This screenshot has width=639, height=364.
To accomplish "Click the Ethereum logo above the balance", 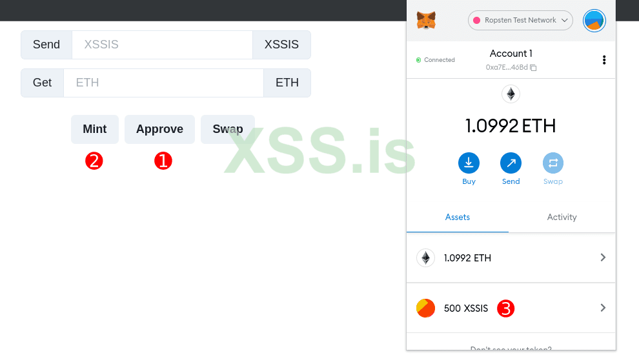I will pos(511,94).
